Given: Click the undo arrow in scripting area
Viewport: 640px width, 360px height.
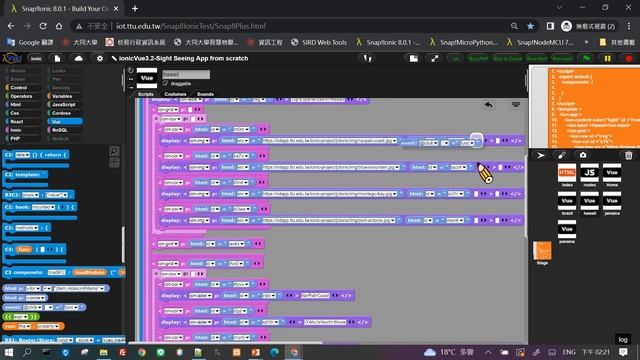Looking at the screenshot, I should [x=488, y=105].
